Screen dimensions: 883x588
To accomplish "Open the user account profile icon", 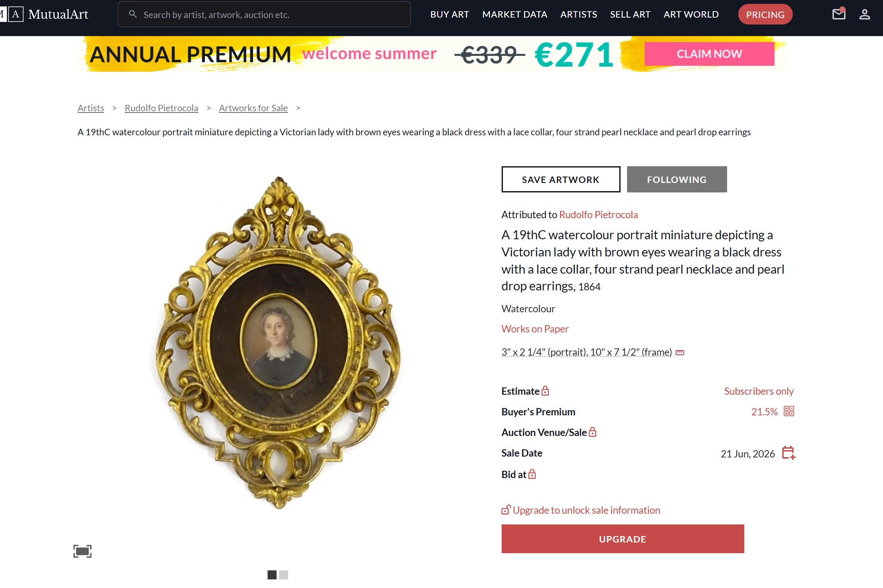I will 865,14.
